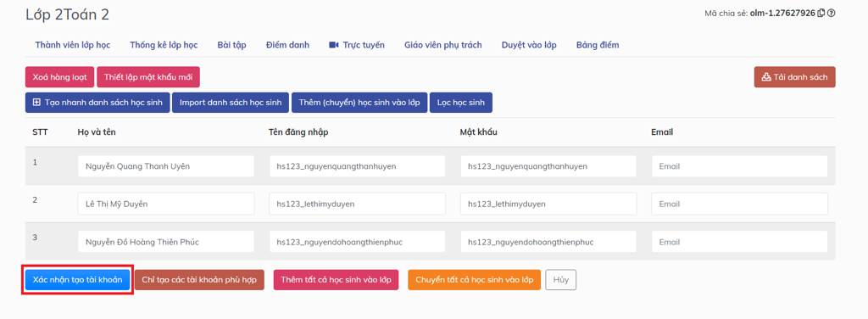Click the download icon in Tải danh sách

coord(766,77)
